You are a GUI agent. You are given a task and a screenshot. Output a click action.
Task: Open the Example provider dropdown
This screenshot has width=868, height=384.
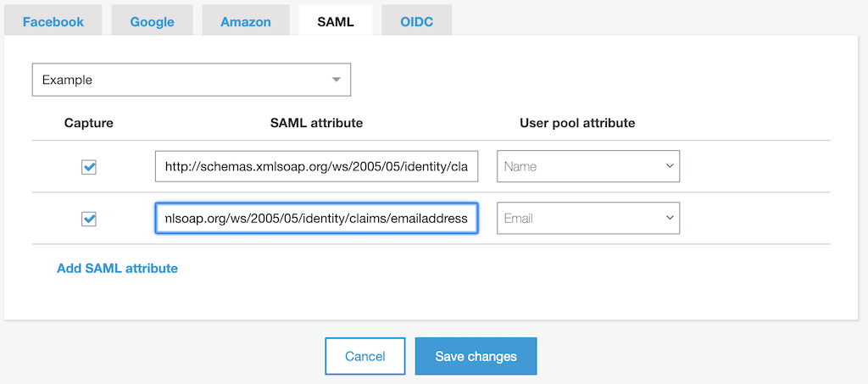tap(192, 80)
